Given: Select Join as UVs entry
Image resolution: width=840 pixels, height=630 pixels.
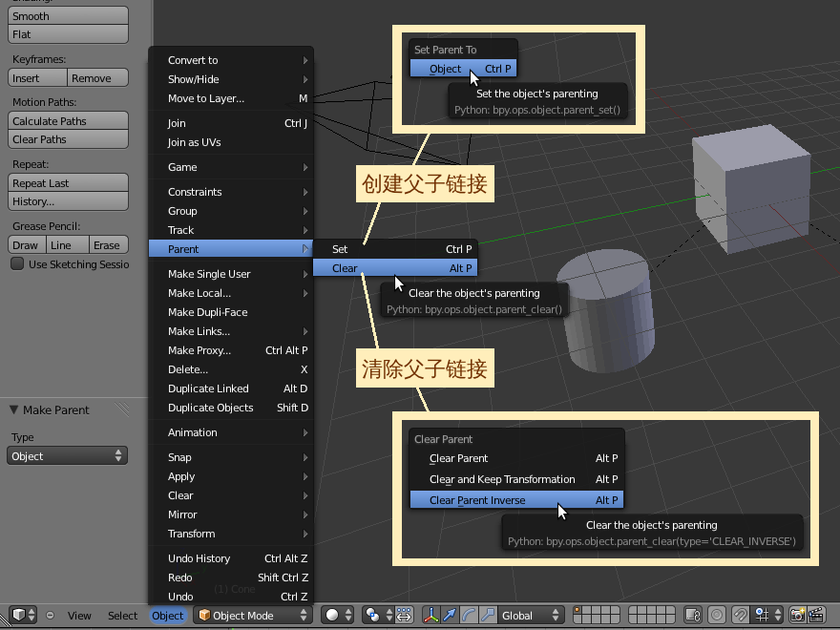Looking at the screenshot, I should click(231, 142).
